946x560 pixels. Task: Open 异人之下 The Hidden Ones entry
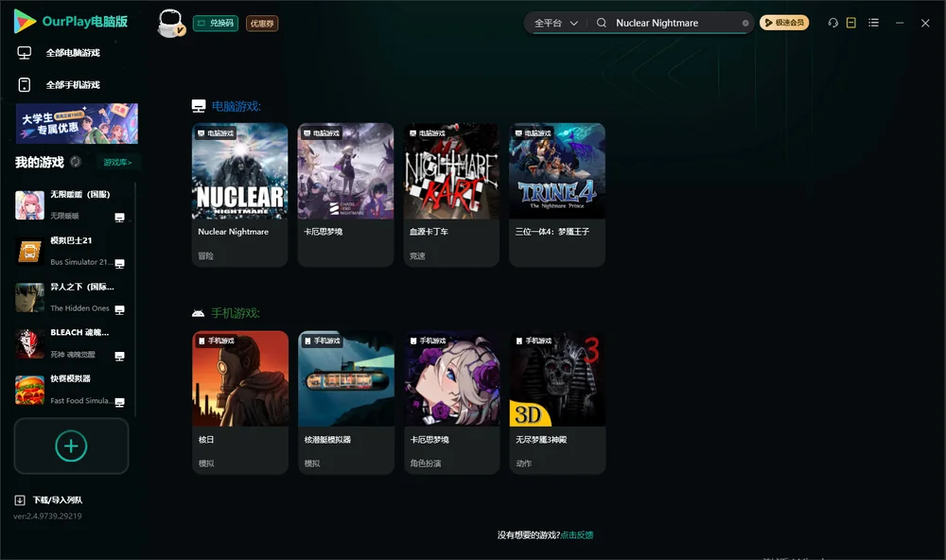71,297
